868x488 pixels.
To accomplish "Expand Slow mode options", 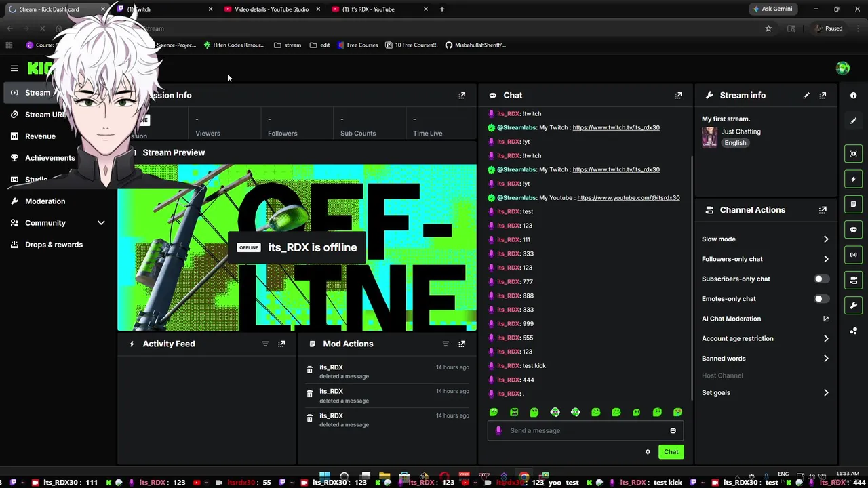I will pyautogui.click(x=826, y=239).
